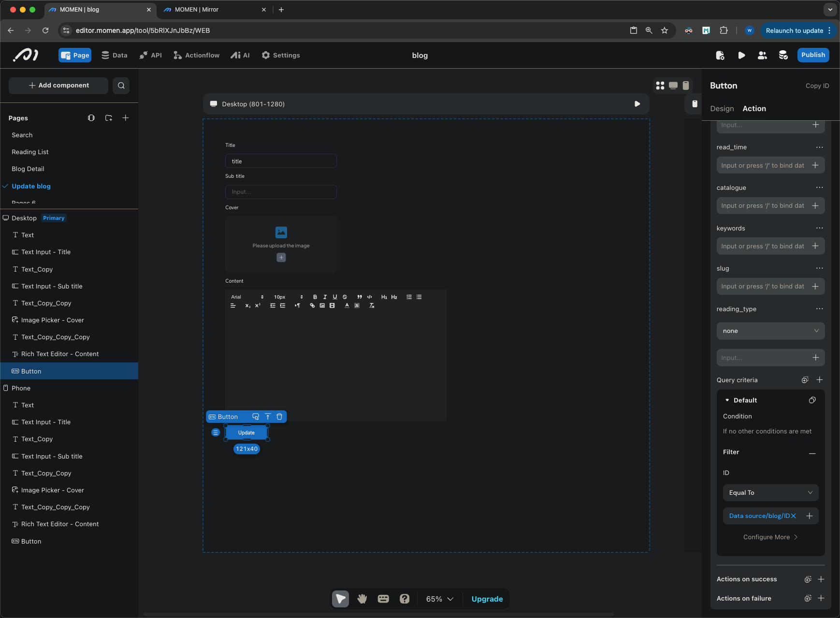Toggle underline in the rich text editor
The image size is (840, 618).
[334, 297]
